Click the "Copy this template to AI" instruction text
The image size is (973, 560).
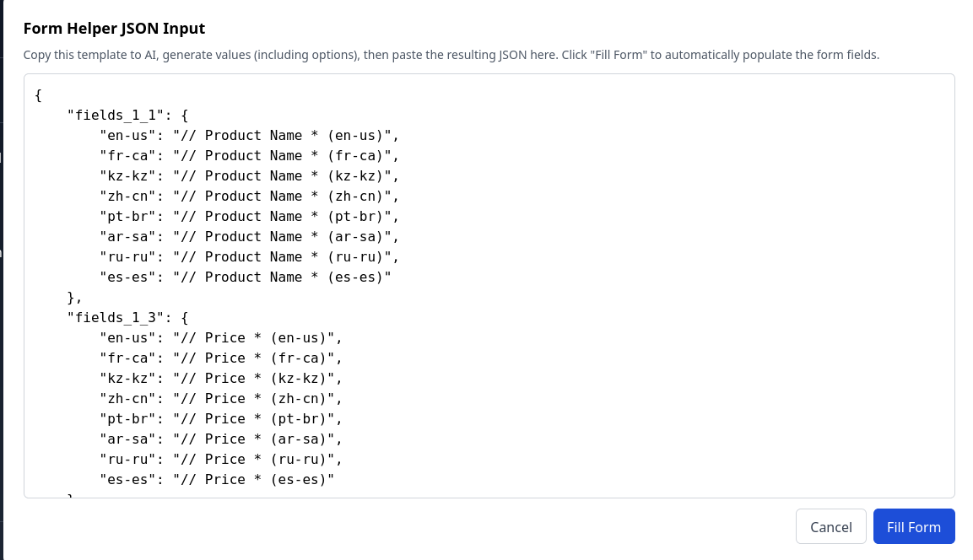click(451, 55)
